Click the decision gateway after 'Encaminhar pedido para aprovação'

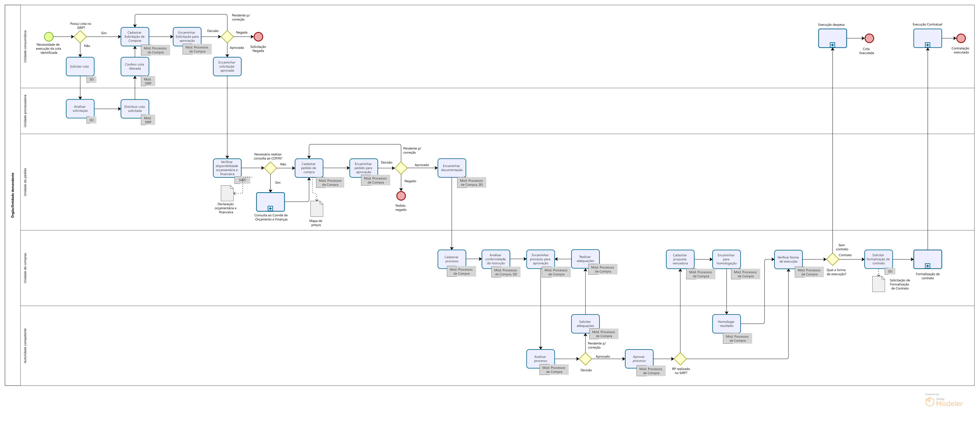coord(401,168)
